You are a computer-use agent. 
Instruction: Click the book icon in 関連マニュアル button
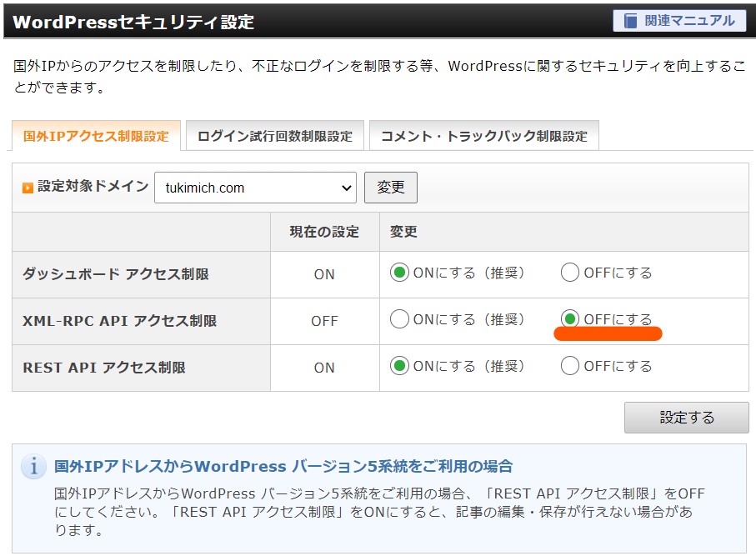(x=630, y=21)
